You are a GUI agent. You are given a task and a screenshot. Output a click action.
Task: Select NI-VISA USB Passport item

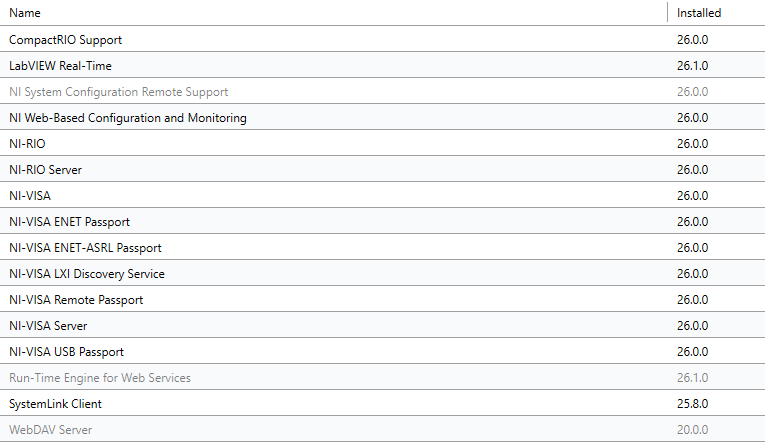66,352
